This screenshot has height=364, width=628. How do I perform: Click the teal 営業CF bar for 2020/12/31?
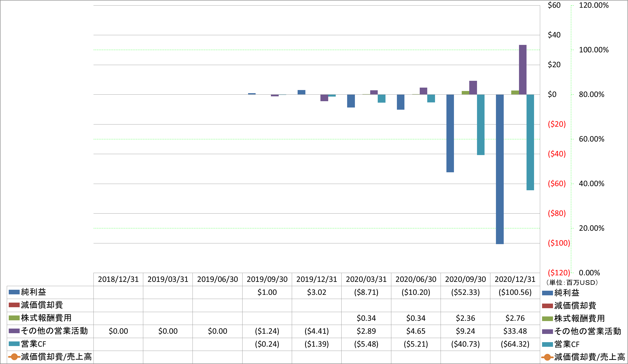[530, 142]
